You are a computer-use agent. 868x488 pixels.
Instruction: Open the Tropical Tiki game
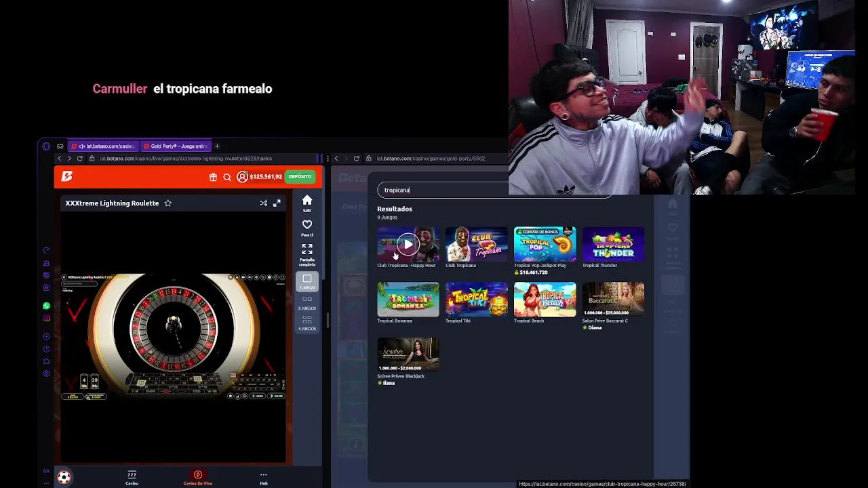476,300
